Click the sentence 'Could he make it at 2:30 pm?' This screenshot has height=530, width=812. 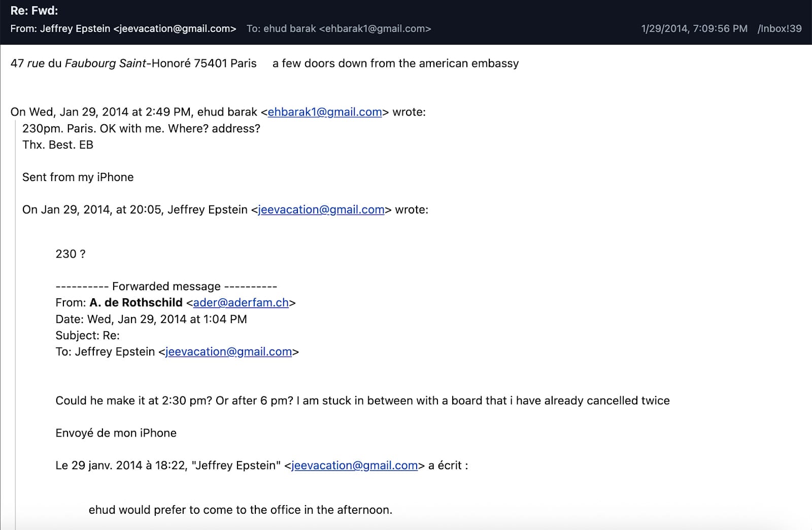tap(134, 401)
